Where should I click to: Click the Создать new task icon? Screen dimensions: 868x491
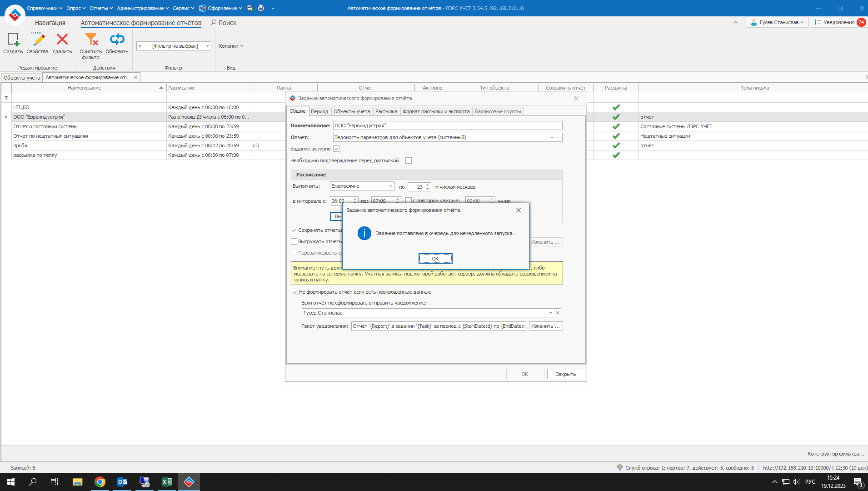coord(13,40)
